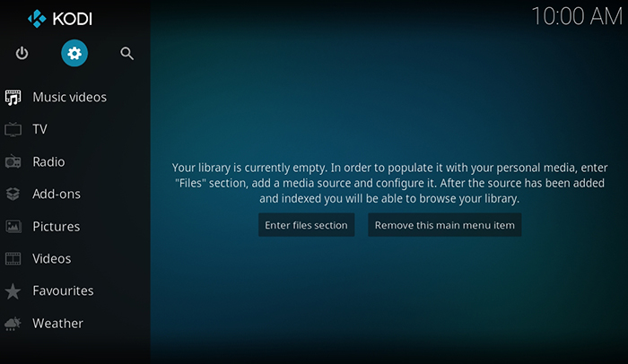Click Enter files section button
This screenshot has width=628, height=364.
[307, 225]
